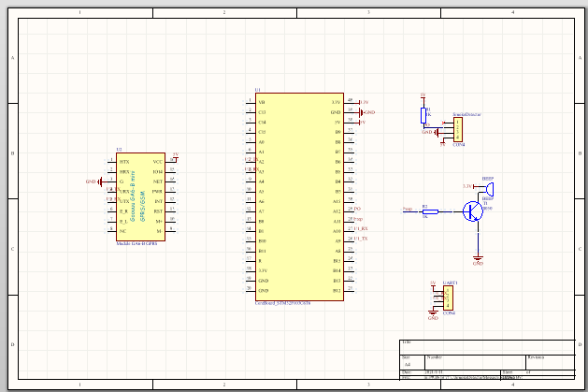This screenshot has width=588, height=392.
Task: Click the PWR pin name on U2
Action: (157, 192)
